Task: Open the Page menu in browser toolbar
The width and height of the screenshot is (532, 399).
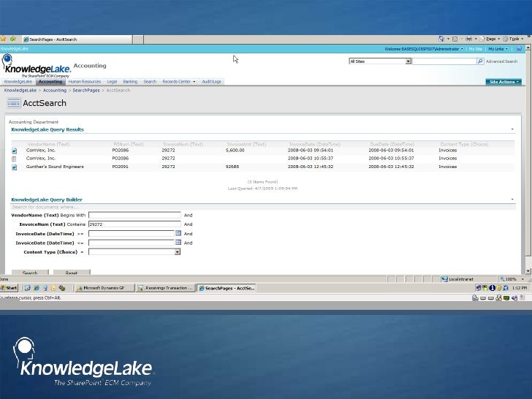Action: (490, 39)
